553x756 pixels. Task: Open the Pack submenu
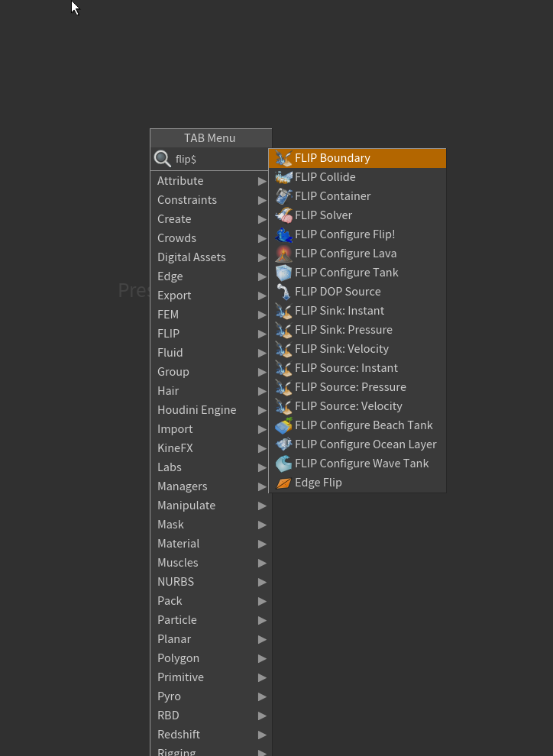pyautogui.click(x=211, y=601)
